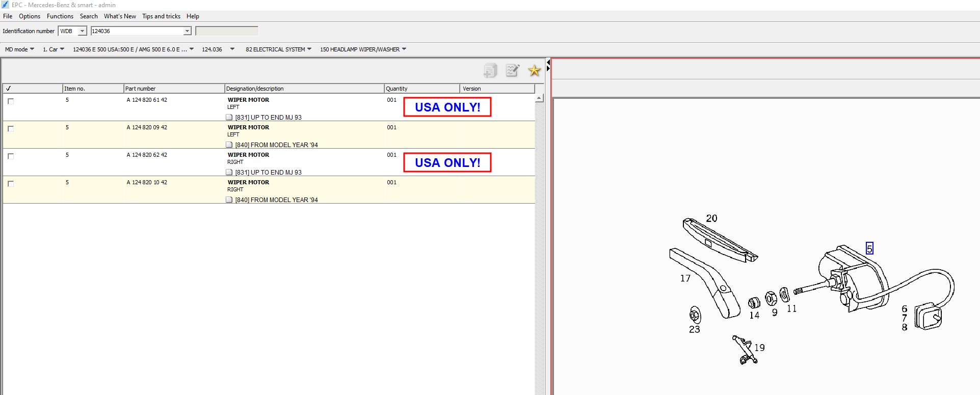
Task: Click the parts list scrollbar up arrow
Action: click(539, 98)
